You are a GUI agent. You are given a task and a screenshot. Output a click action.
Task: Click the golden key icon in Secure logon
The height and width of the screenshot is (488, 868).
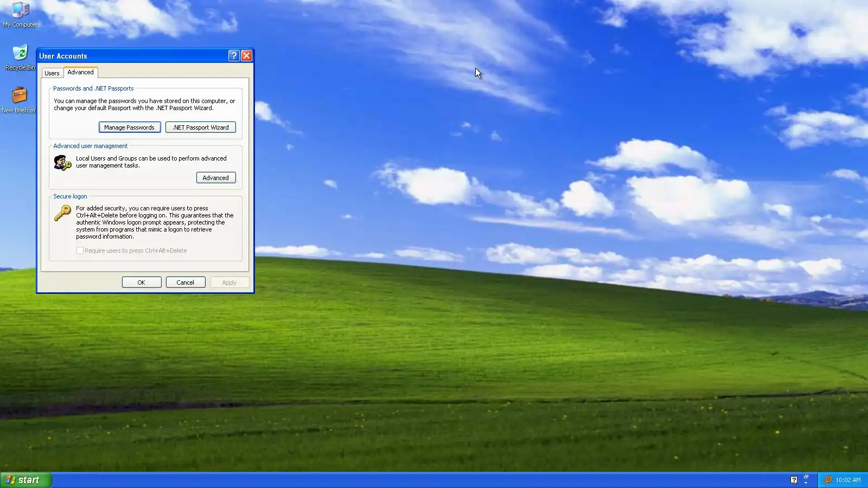pyautogui.click(x=62, y=213)
